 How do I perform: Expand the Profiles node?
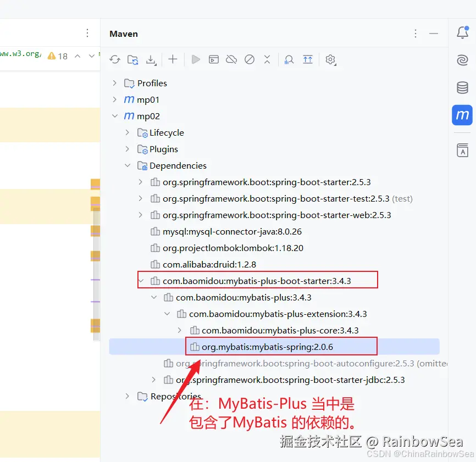click(114, 83)
